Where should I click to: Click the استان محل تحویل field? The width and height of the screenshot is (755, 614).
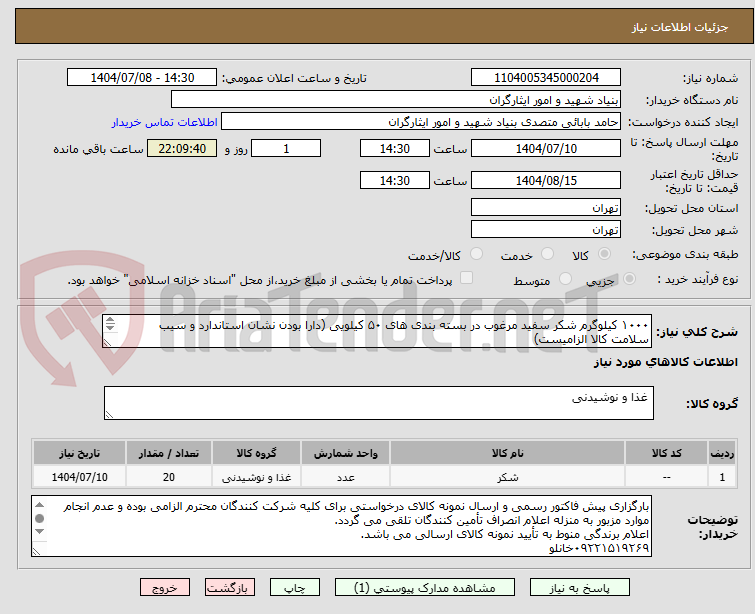(546, 208)
